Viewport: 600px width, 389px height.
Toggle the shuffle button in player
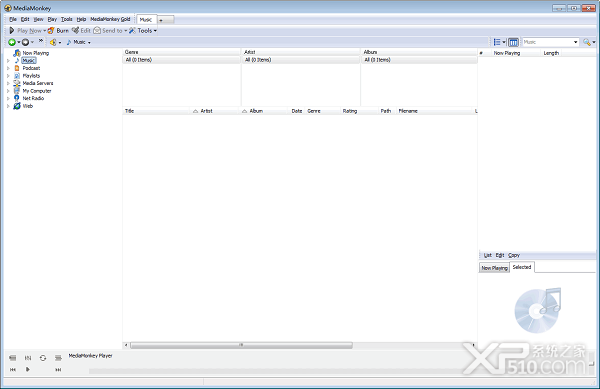coord(28,358)
